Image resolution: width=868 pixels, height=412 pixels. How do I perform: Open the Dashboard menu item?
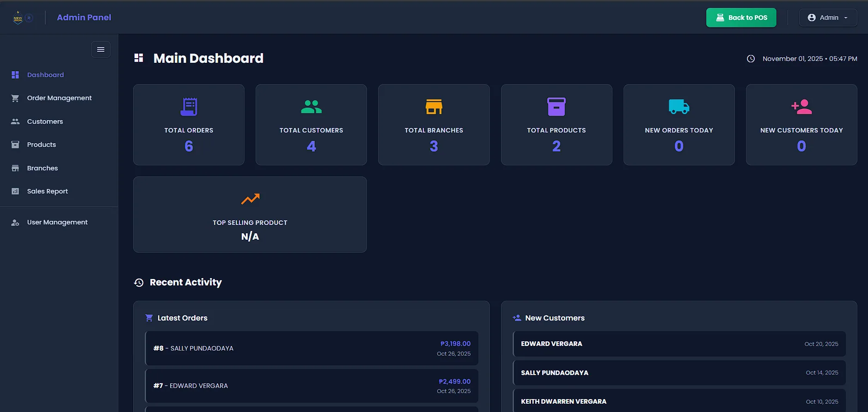pos(59,75)
